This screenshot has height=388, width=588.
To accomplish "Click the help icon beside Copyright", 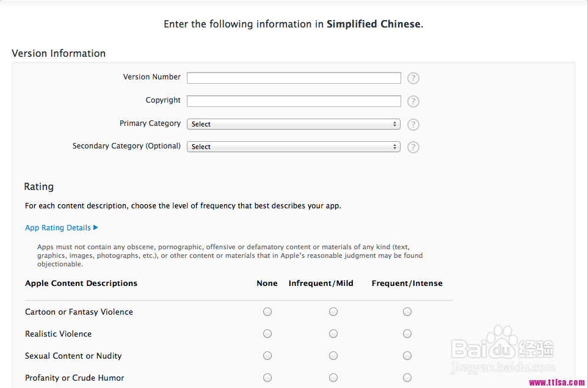I will coord(413,101).
